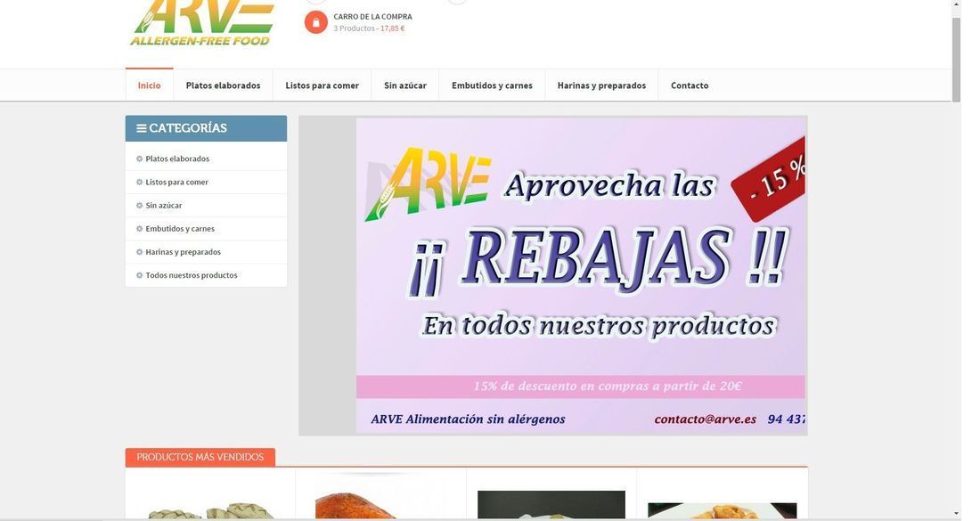The image size is (980, 521).
Task: Open Todos nuestros productos in sidebar
Action: click(192, 275)
